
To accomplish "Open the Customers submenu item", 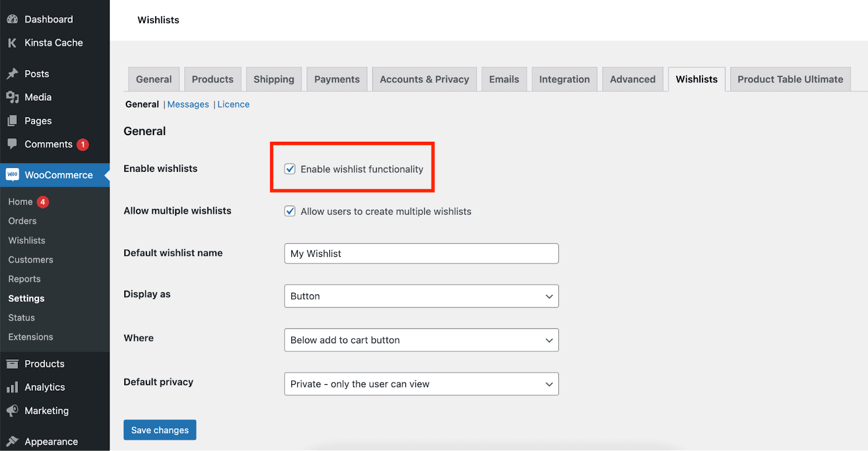I will click(x=30, y=260).
